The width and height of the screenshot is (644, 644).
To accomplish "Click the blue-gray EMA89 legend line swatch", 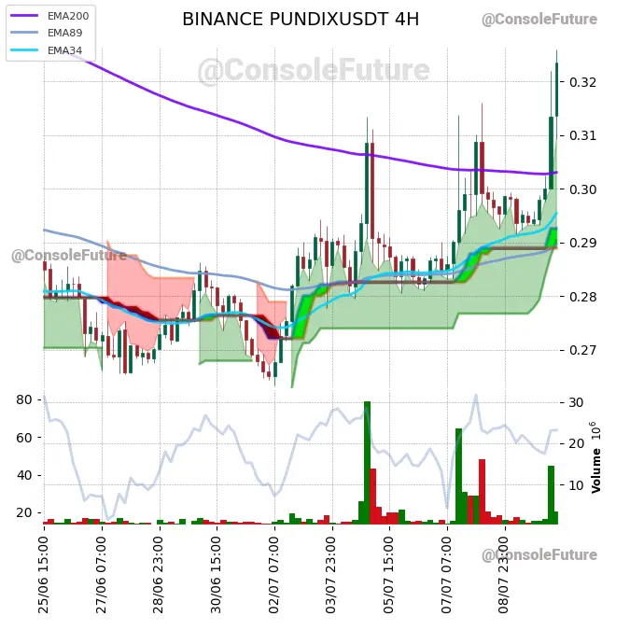I will click(24, 33).
